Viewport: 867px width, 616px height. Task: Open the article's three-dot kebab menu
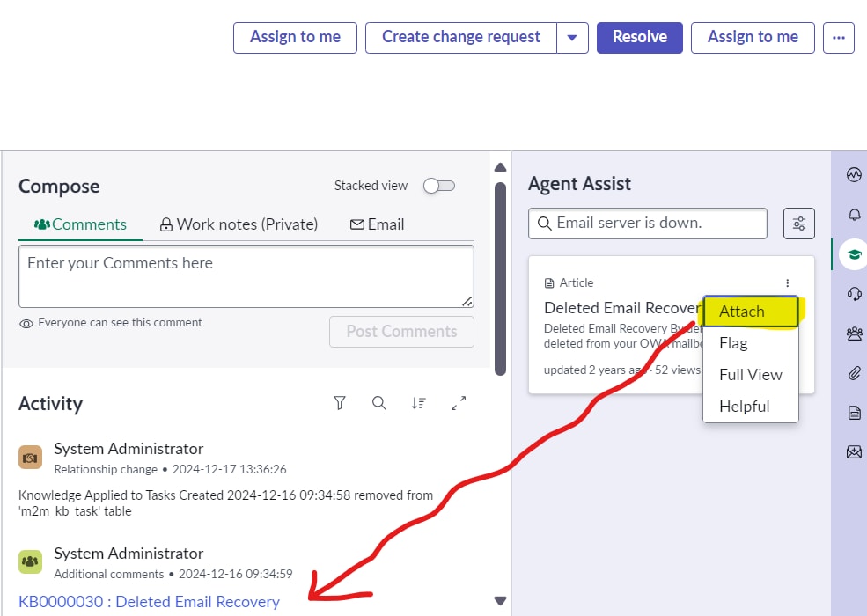coord(787,282)
